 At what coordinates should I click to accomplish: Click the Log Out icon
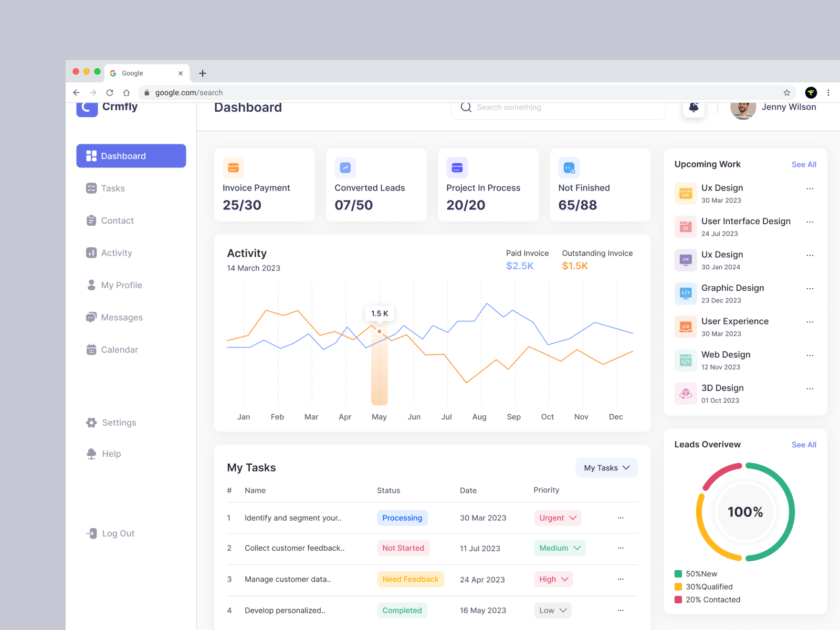pos(91,533)
